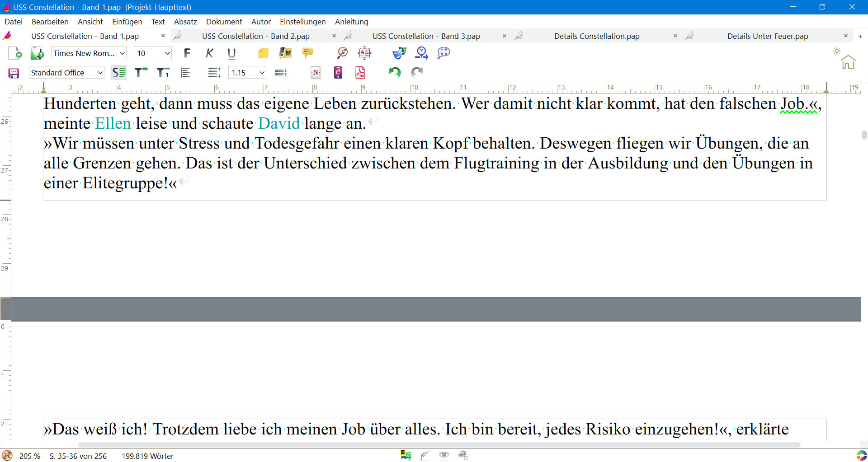Click the Duden dictionary icon in status bar
This screenshot has width=868, height=462.
(406, 455)
